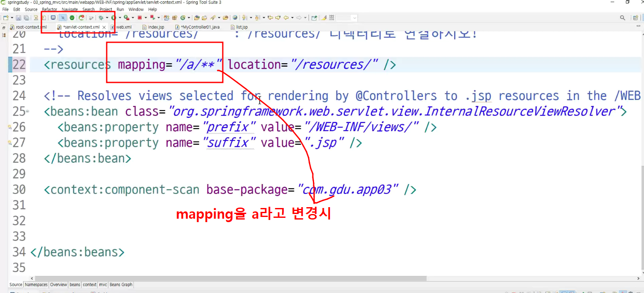This screenshot has height=293, width=644.
Task: Collapse the beans:bean fold at line 25
Action: (x=27, y=111)
